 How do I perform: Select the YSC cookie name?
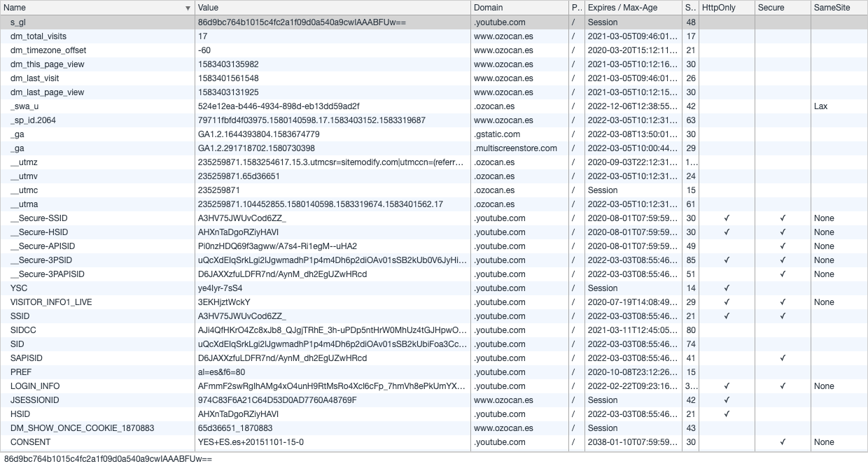(19, 288)
